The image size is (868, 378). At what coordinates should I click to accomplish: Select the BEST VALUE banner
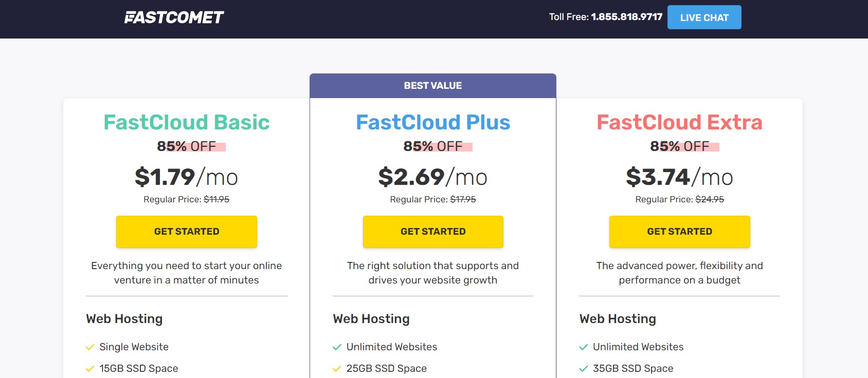432,85
